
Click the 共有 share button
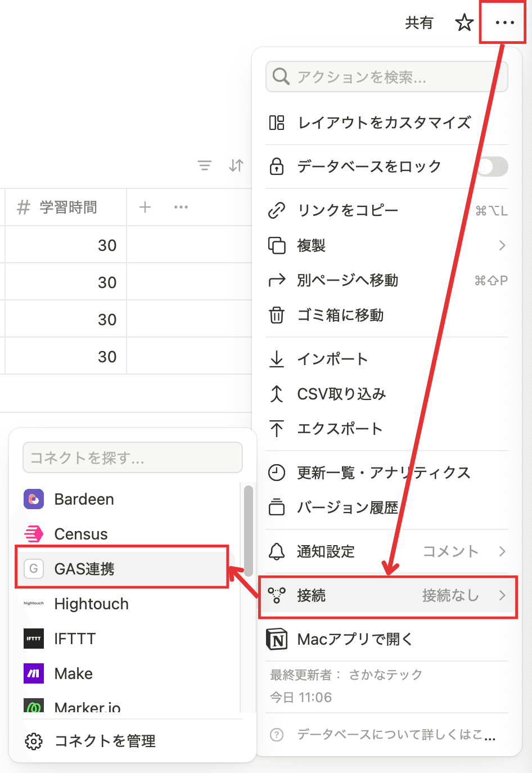418,23
